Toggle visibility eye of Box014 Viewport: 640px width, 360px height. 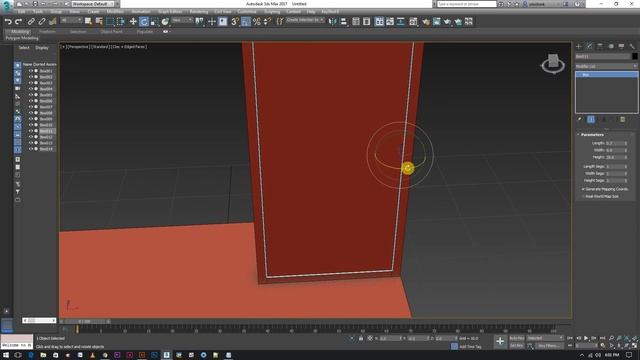(30, 149)
